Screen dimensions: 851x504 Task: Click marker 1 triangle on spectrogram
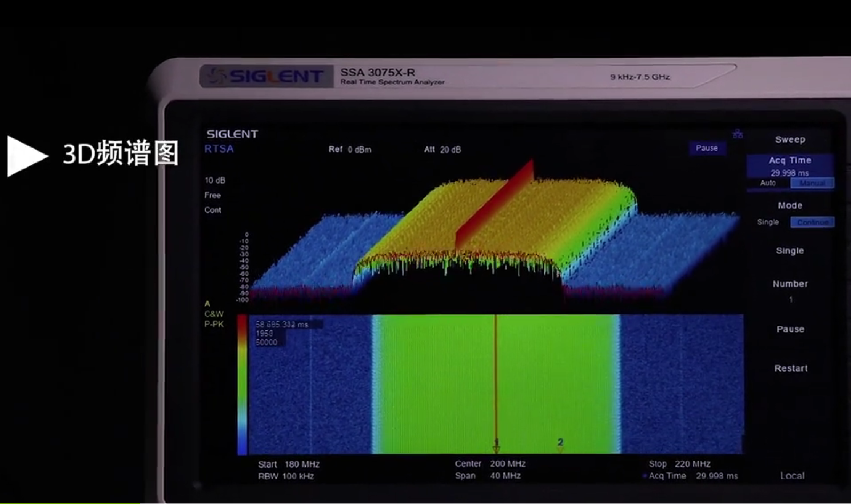coord(496,449)
